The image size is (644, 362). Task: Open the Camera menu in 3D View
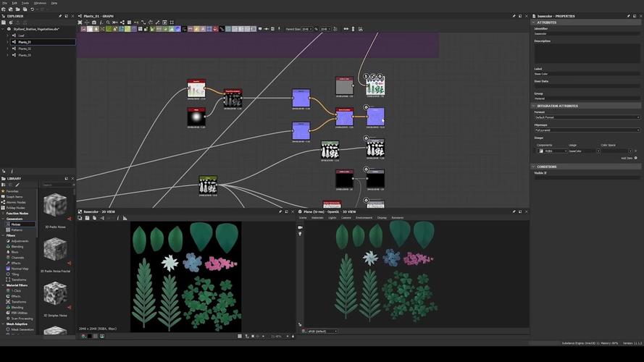point(346,218)
